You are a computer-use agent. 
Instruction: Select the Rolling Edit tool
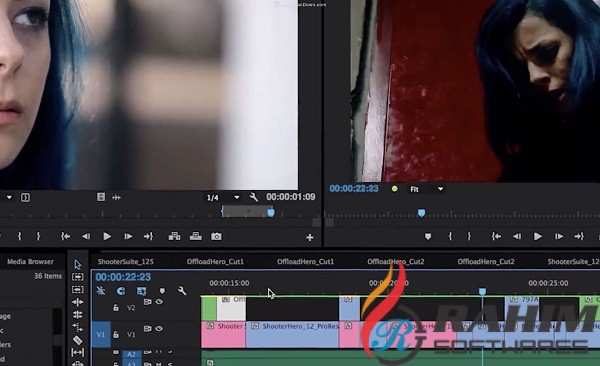point(78,315)
